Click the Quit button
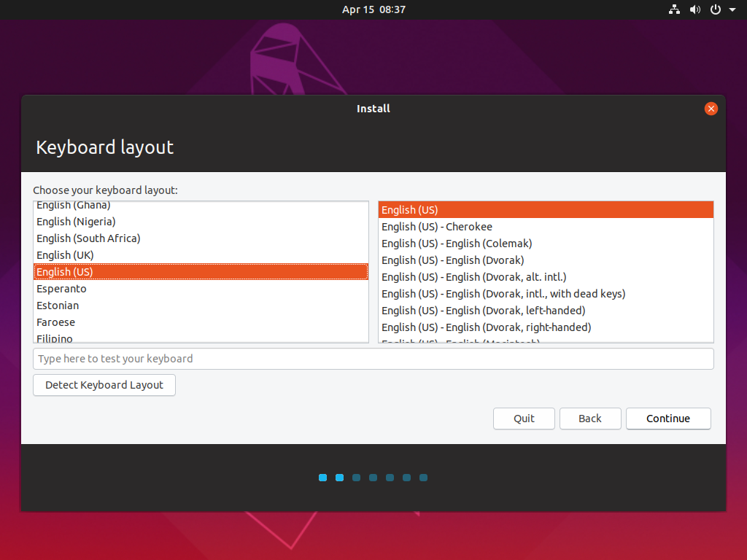This screenshot has width=747, height=560. [x=524, y=419]
